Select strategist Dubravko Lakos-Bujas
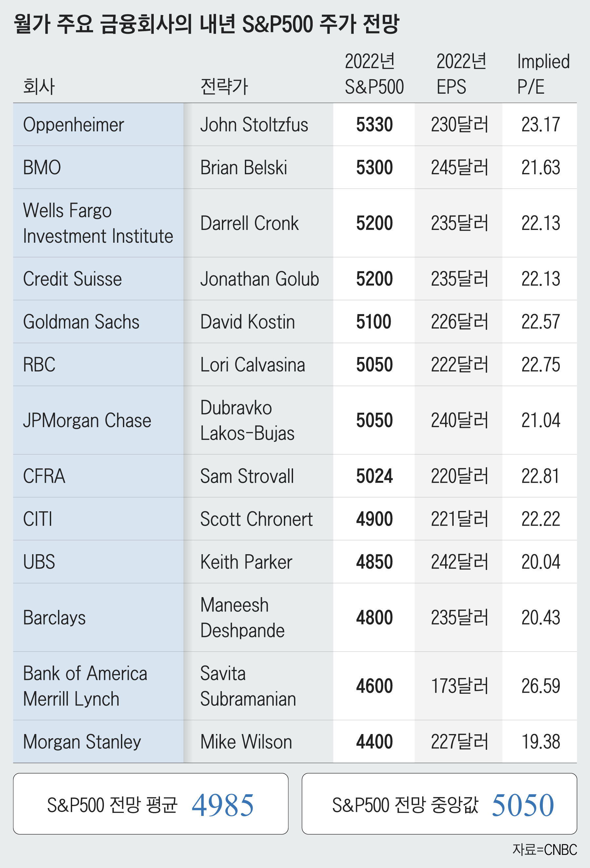590x868 pixels. point(247,421)
